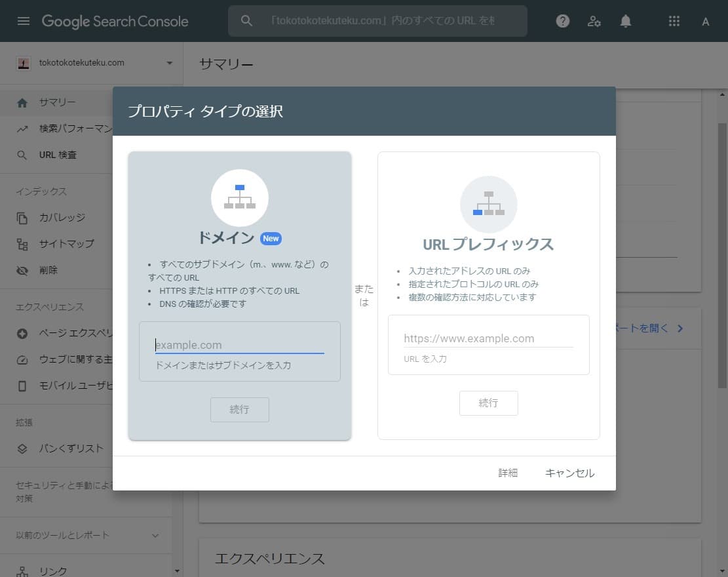
Task: Open URL 検査 in the sidebar
Action: 56,155
